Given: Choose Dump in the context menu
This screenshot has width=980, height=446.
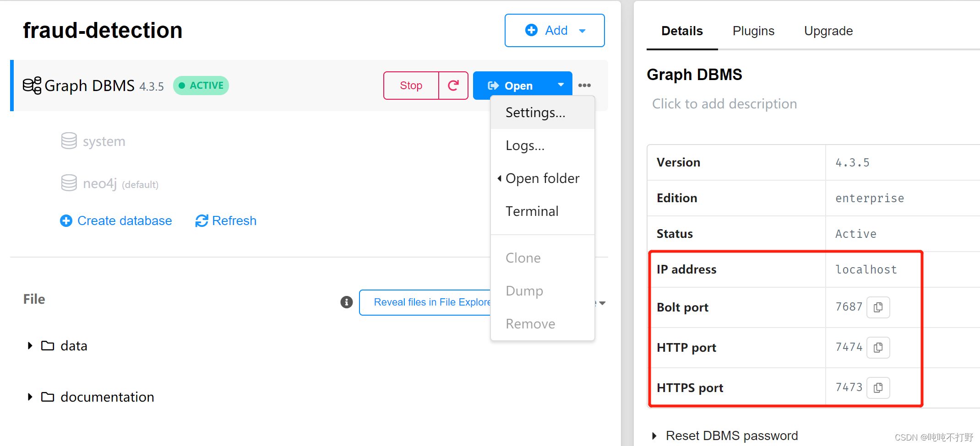Looking at the screenshot, I should coord(543,291).
